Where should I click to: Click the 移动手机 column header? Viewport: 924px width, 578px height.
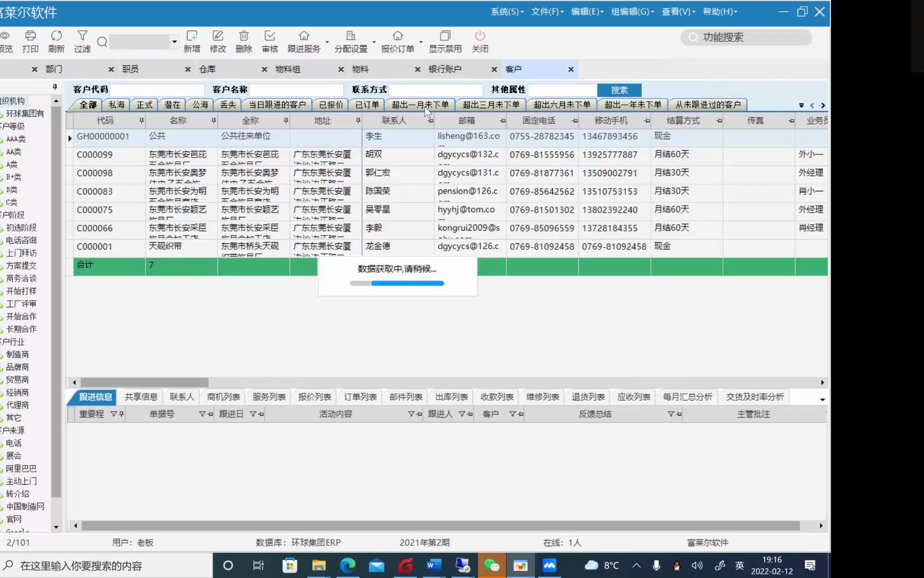coord(611,120)
